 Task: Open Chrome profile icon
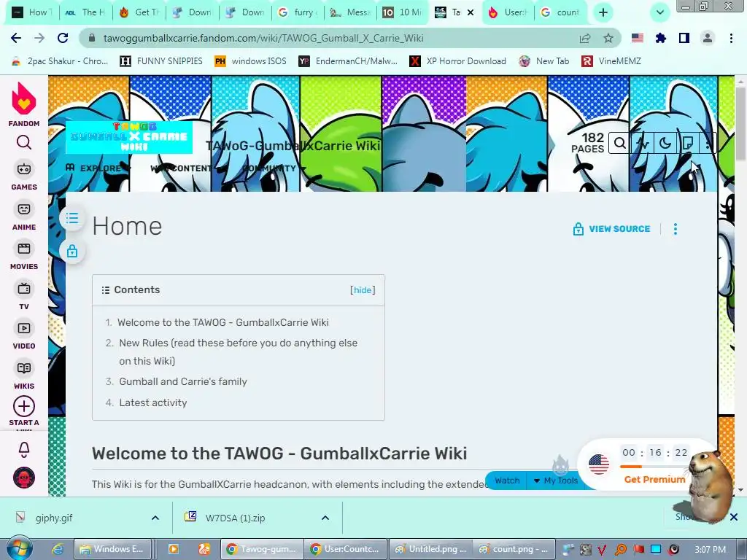tap(708, 38)
